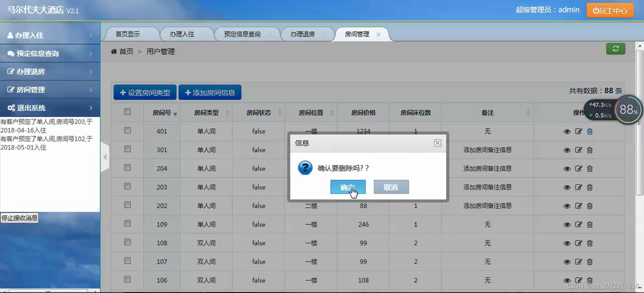Expand 房间管理 sidebar menu

(x=50, y=90)
